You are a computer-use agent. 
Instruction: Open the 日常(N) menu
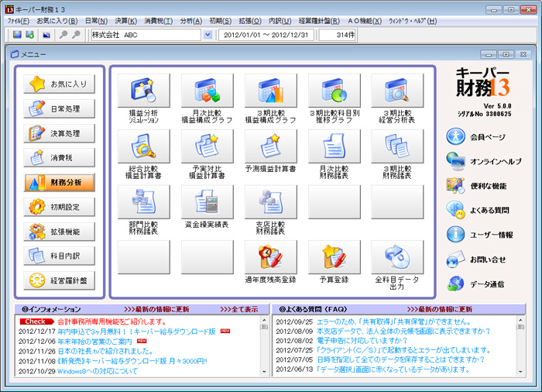pyautogui.click(x=96, y=21)
